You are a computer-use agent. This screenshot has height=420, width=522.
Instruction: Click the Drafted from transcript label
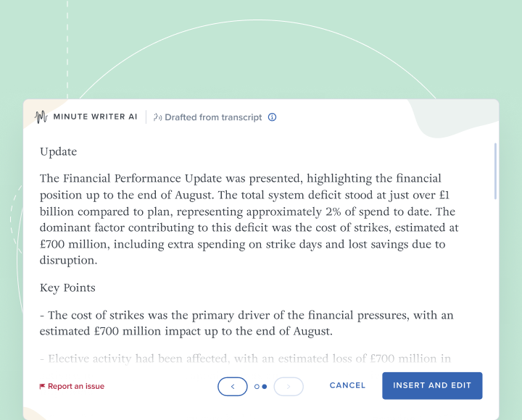(213, 117)
